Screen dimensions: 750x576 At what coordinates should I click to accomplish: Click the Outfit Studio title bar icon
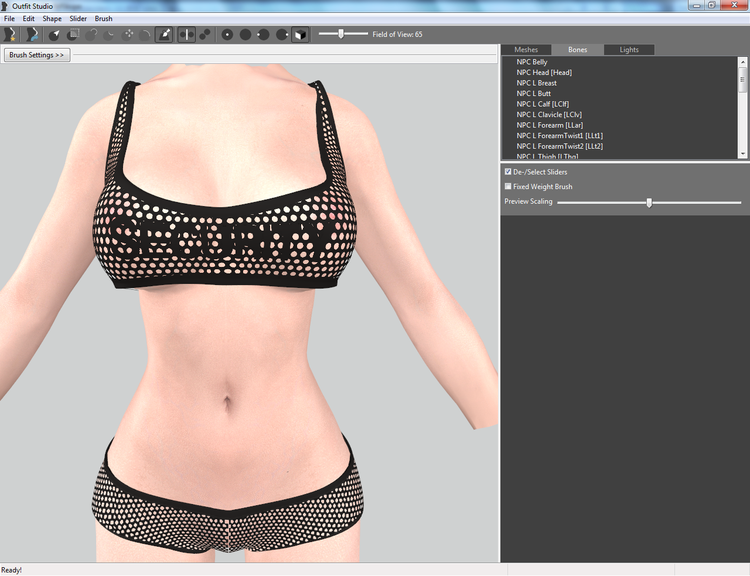click(x=5, y=6)
